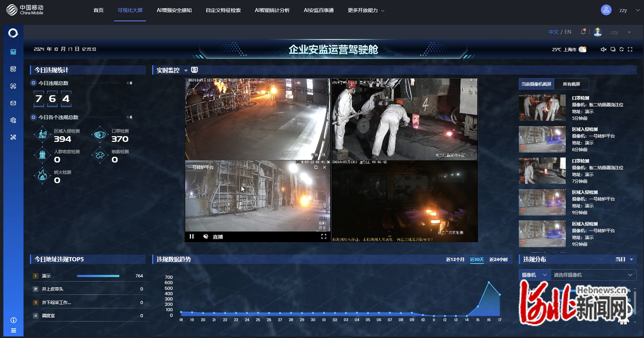The width and height of the screenshot is (644, 338).
Task: Go to 首页 in top navigation
Action: [x=98, y=10]
